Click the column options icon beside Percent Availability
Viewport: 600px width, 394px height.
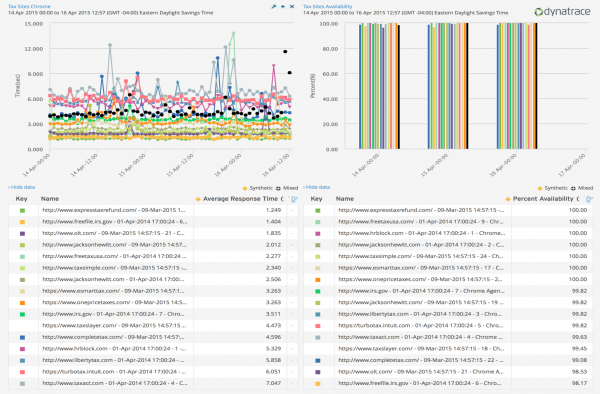589,199
